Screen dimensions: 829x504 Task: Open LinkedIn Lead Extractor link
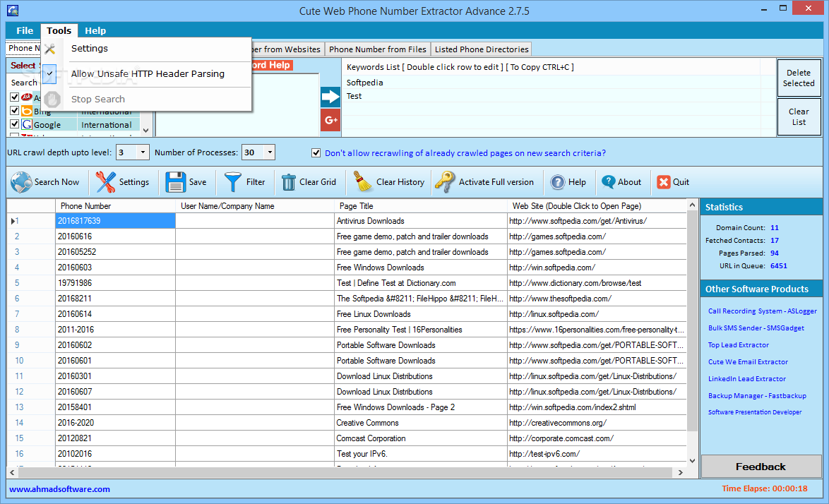pos(747,379)
